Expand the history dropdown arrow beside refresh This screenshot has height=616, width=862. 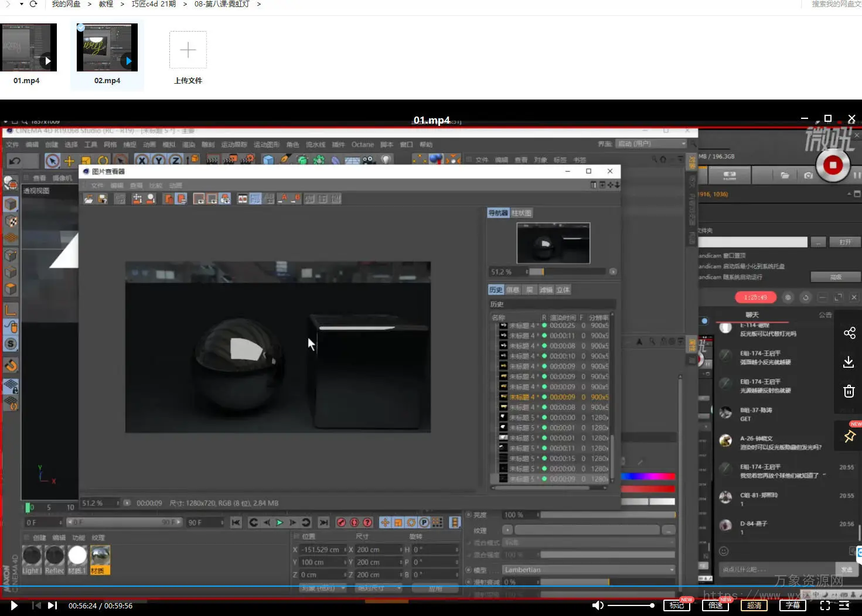(x=22, y=4)
